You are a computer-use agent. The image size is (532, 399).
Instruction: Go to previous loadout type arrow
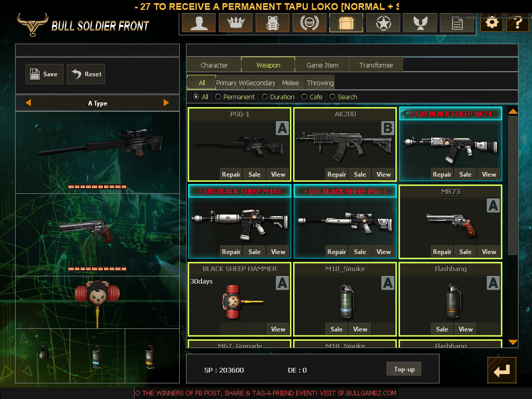29,103
